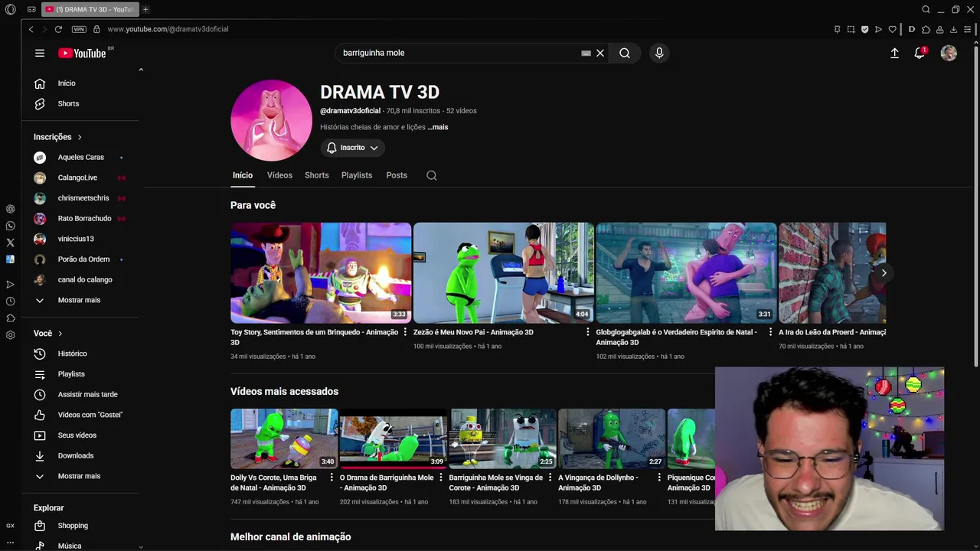Select the DRAMA TV 3D browser tab
The width and height of the screenshot is (980, 551).
(89, 9)
